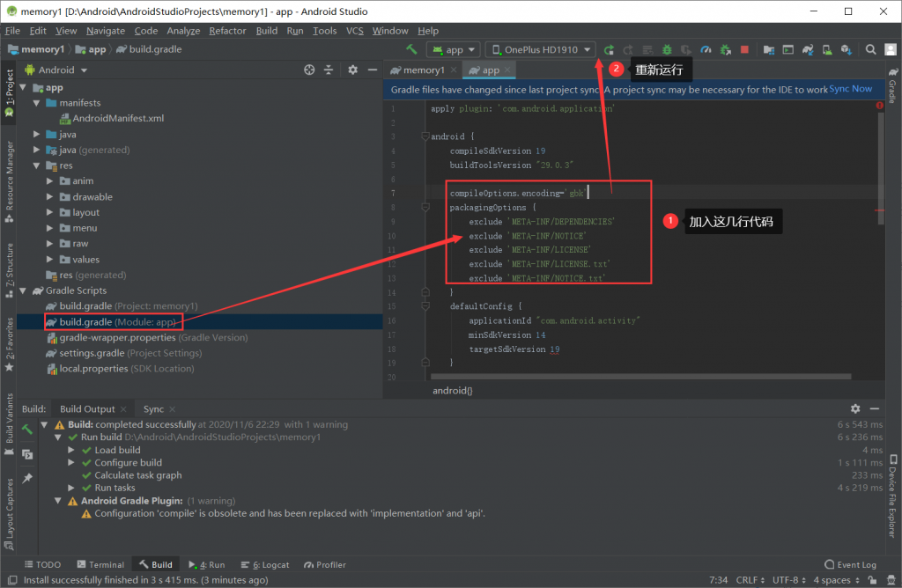
Task: Click the Debug app bug icon
Action: point(667,50)
